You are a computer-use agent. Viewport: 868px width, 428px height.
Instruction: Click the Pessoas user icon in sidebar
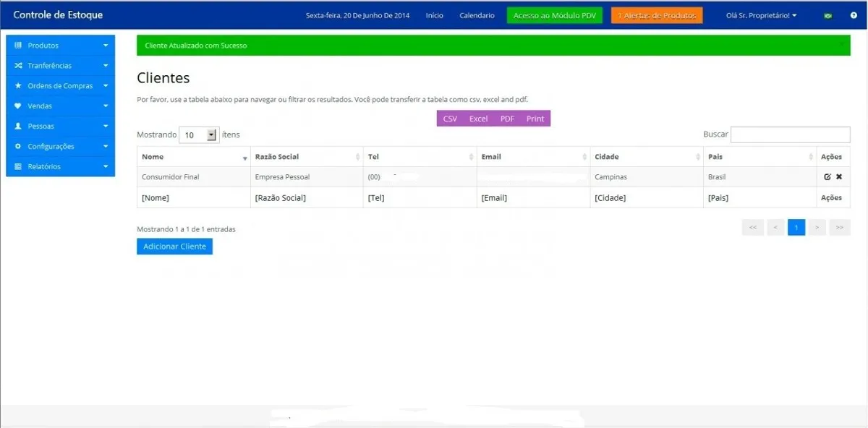pyautogui.click(x=18, y=126)
